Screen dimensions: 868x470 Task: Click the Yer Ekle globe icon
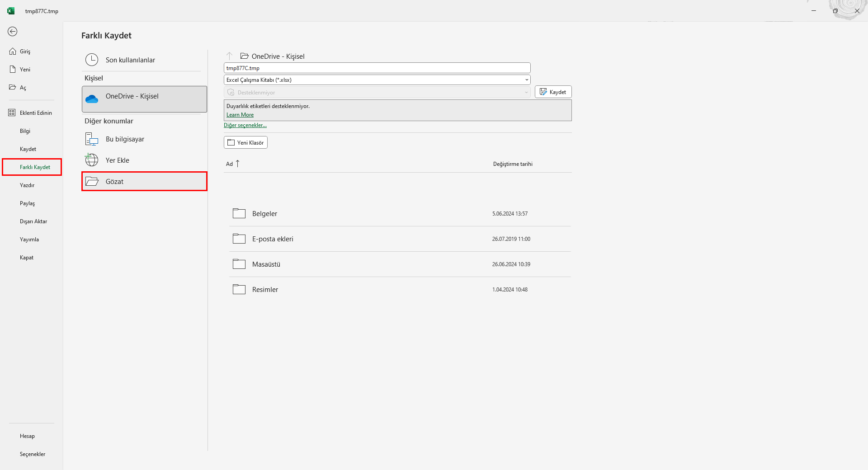coord(92,160)
